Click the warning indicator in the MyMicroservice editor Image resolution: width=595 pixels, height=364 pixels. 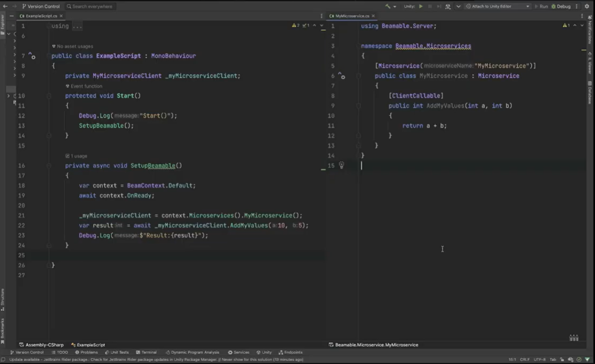[x=566, y=26]
